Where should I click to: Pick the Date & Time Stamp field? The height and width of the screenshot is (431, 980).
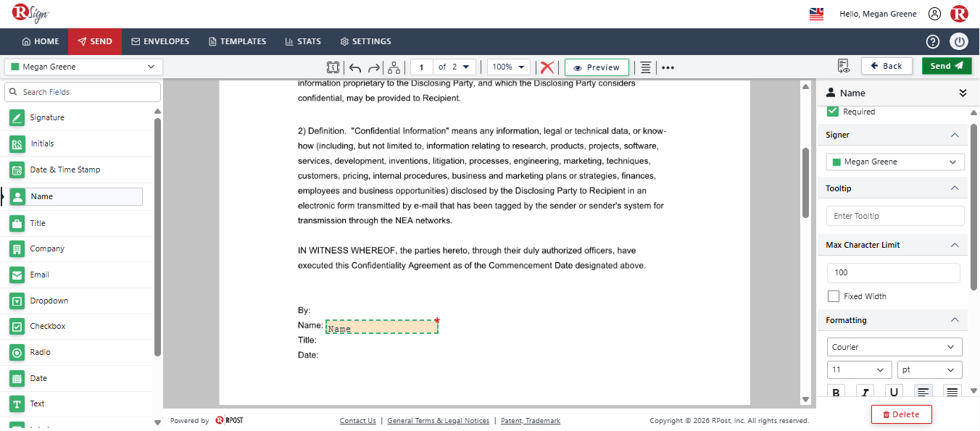pos(65,170)
